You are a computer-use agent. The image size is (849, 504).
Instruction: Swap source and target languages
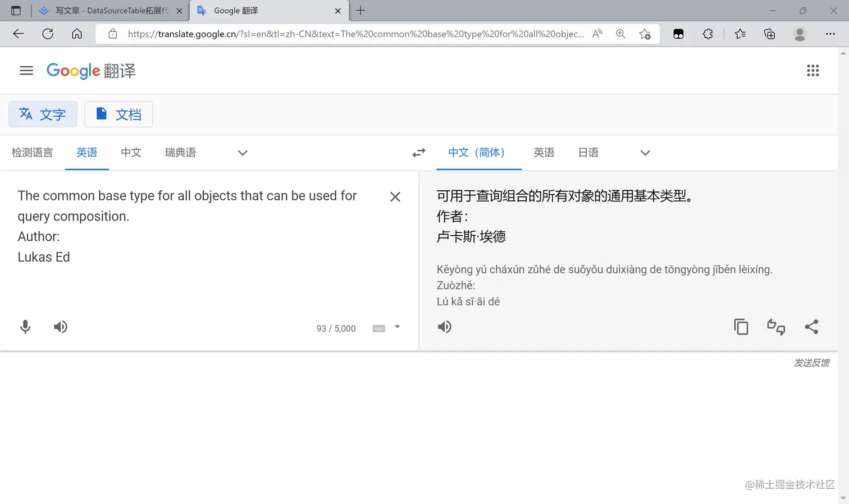(419, 153)
